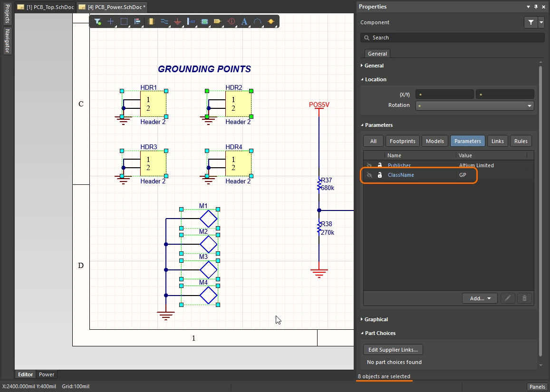550x392 pixels.
Task: Toggle visibility of ClassName parameter
Action: [369, 175]
